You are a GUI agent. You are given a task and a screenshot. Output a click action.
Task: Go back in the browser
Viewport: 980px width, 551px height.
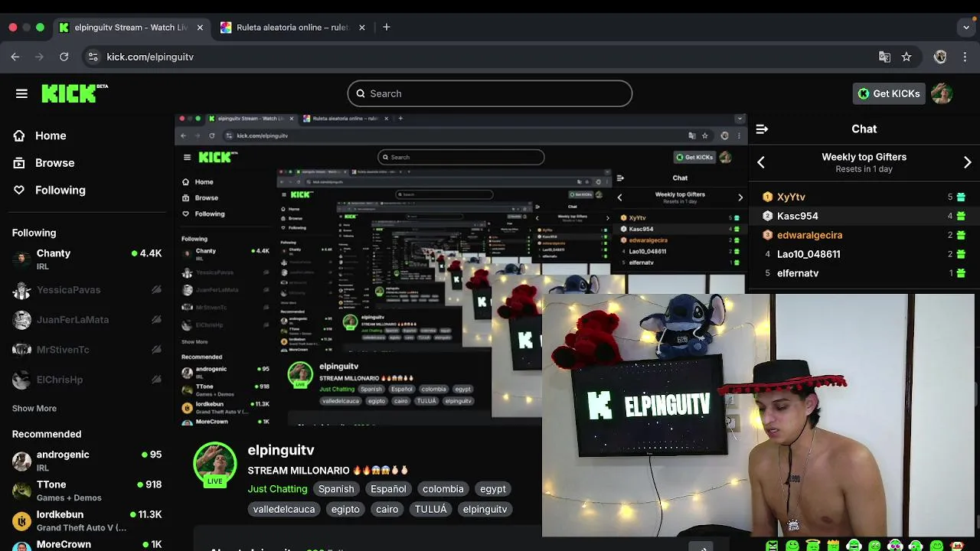pyautogui.click(x=15, y=57)
